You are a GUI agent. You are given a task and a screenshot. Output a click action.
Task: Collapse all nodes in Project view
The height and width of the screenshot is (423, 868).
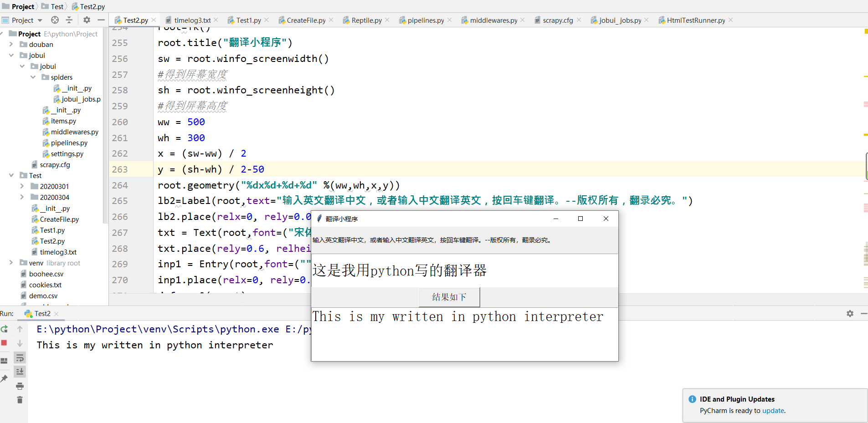point(69,20)
